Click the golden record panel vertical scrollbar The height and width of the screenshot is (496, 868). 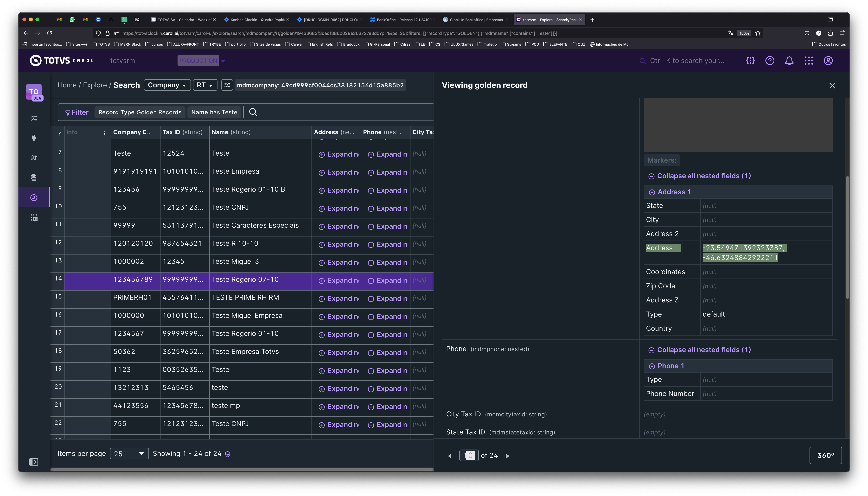click(x=847, y=237)
